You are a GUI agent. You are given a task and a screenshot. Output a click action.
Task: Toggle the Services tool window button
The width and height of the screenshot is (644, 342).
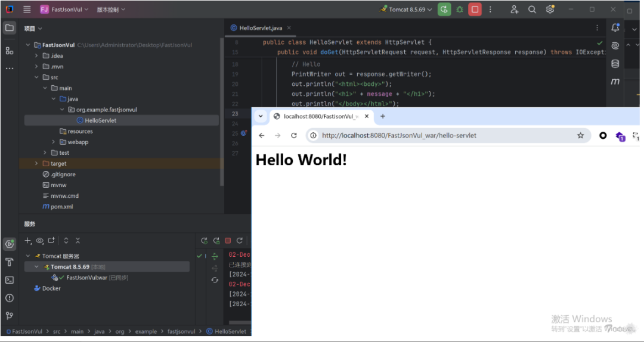coord(10,244)
